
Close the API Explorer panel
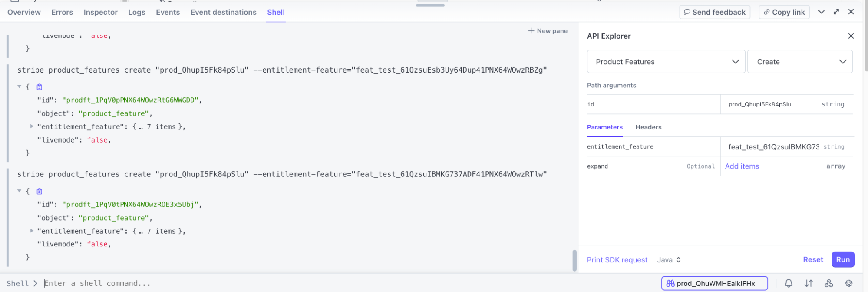tap(851, 36)
